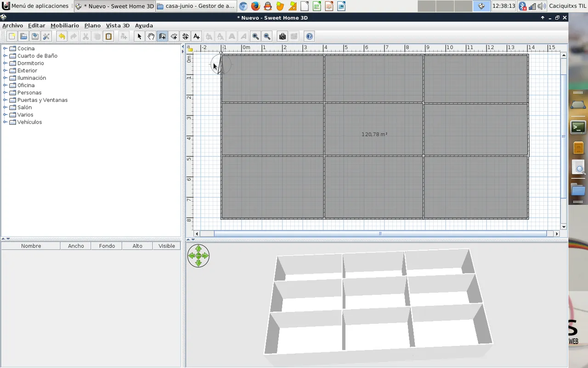588x368 pixels.
Task: Activate the Select arrow mode
Action: point(139,36)
